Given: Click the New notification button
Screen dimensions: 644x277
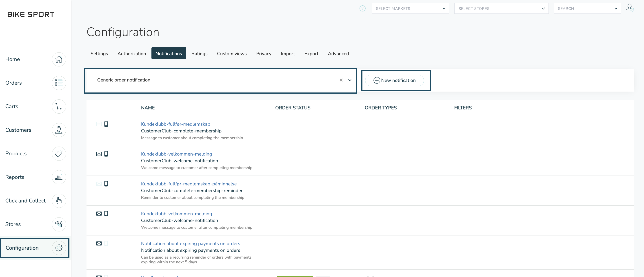Looking at the screenshot, I should [394, 80].
